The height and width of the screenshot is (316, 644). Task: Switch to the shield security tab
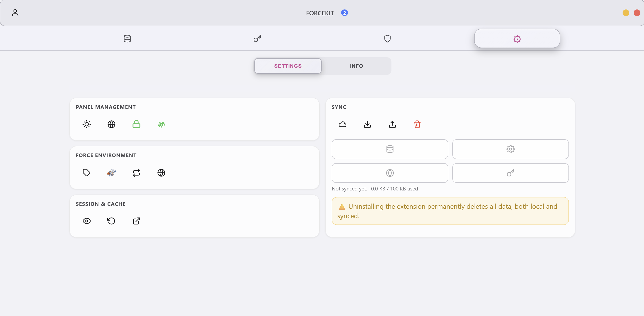point(387,39)
